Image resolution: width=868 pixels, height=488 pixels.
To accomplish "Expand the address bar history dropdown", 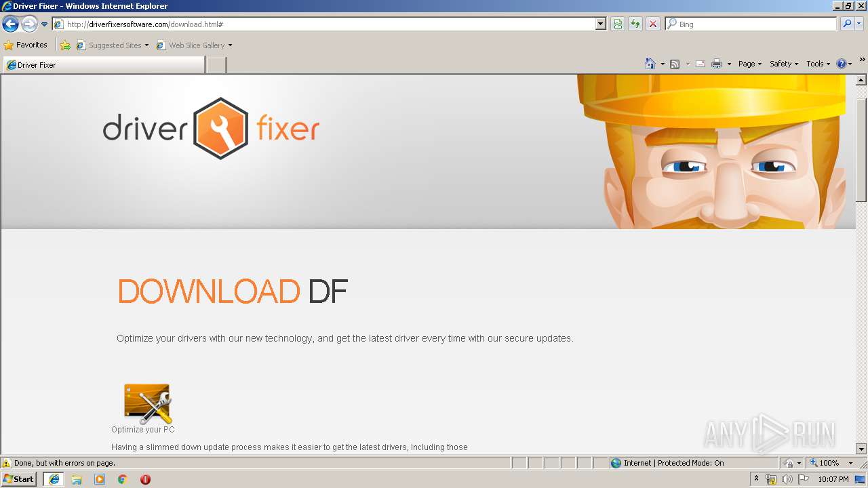I will pos(600,24).
